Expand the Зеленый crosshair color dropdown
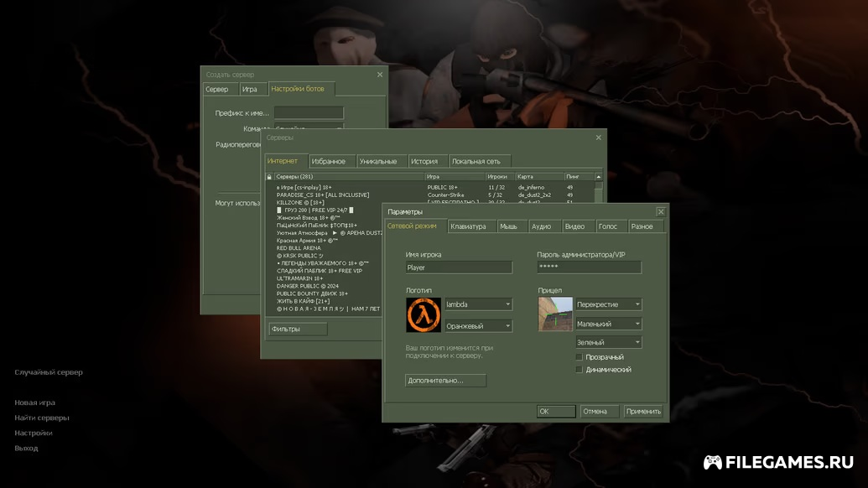The height and width of the screenshot is (488, 868). [x=608, y=342]
